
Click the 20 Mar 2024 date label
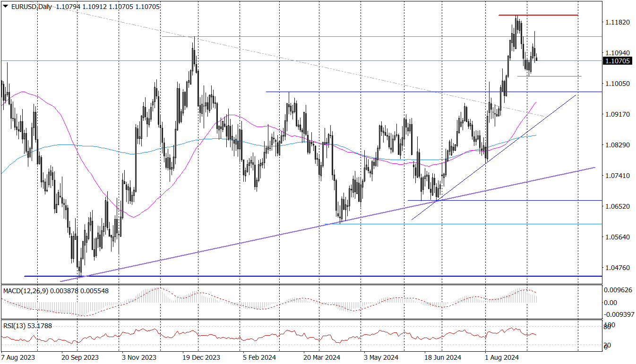[322, 358]
